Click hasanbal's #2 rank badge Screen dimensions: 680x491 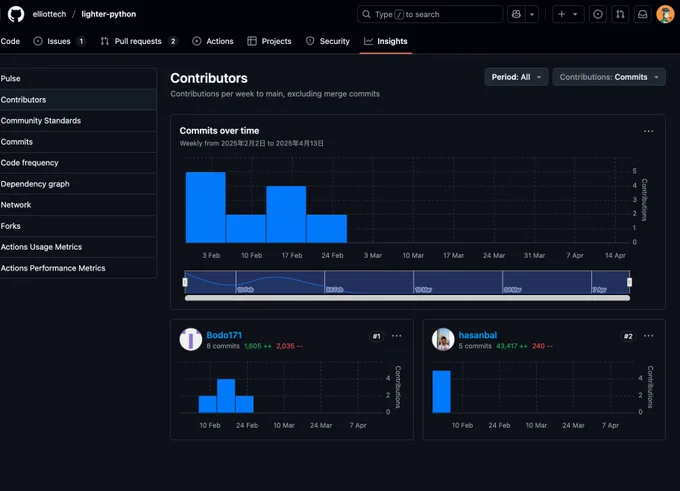pos(628,336)
